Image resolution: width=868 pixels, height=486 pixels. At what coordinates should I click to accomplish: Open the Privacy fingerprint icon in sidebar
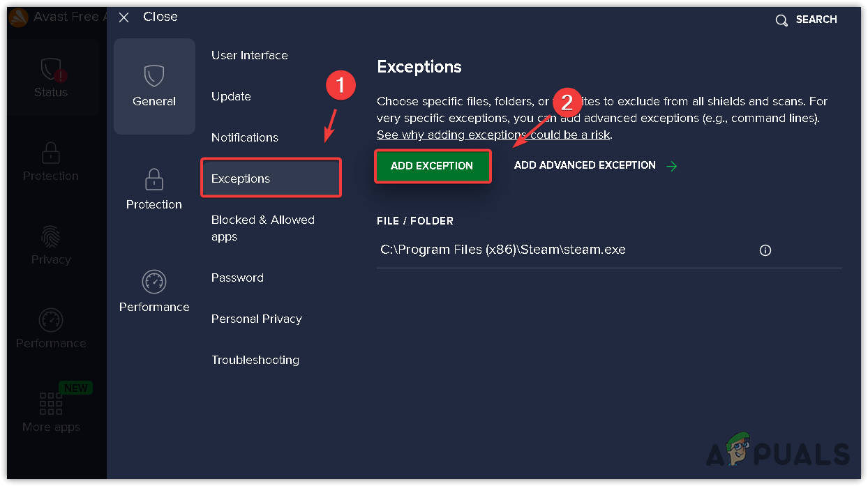pos(51,236)
